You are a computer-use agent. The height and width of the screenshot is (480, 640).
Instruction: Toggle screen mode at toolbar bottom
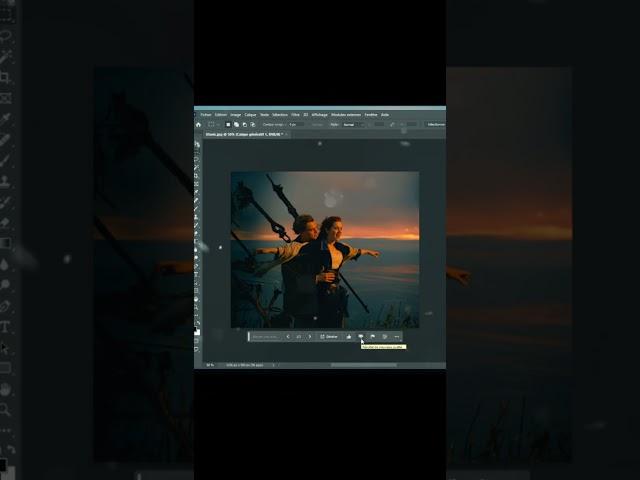tap(197, 349)
